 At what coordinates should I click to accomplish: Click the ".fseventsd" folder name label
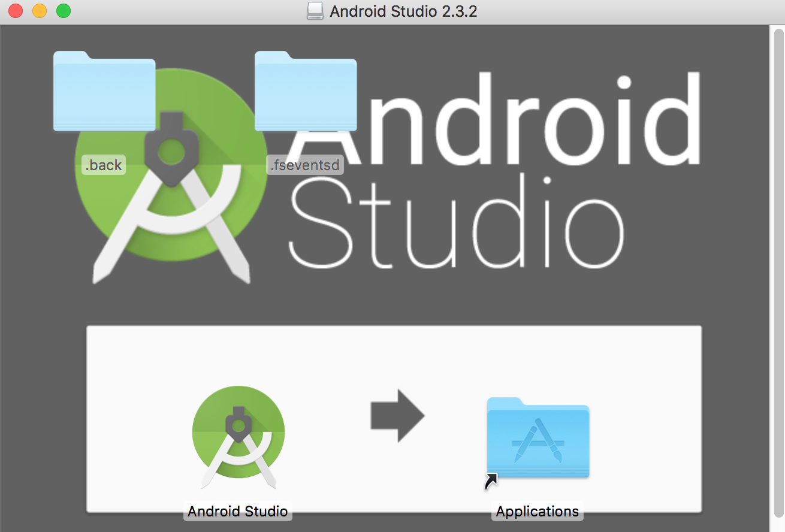(305, 165)
